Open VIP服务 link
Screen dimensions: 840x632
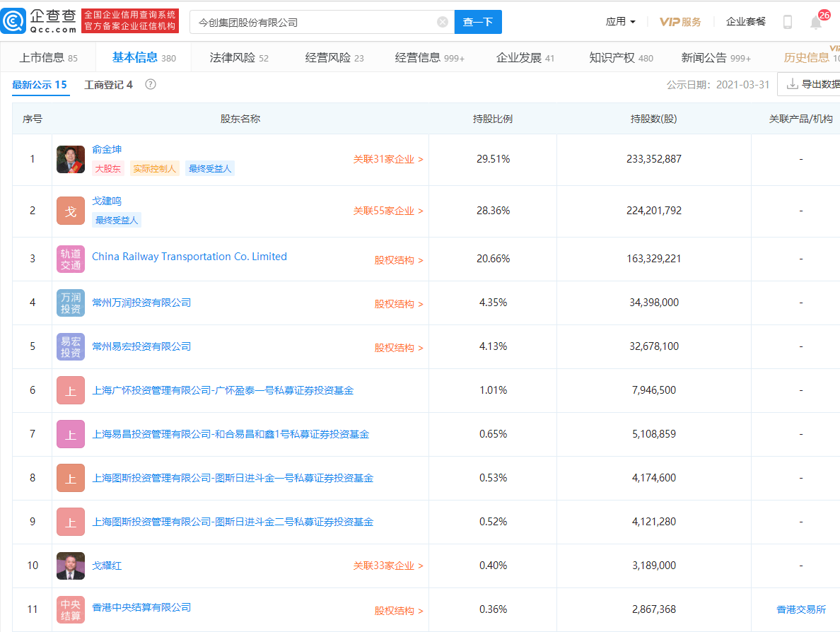(679, 22)
